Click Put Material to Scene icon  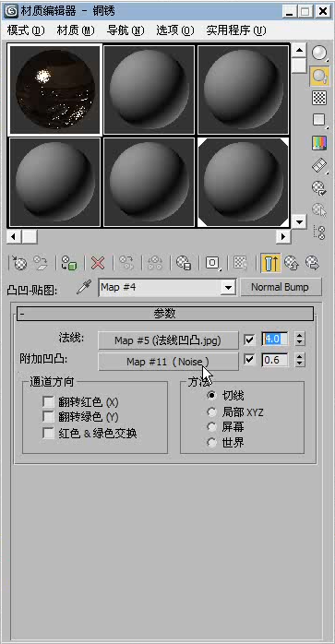coord(41,263)
